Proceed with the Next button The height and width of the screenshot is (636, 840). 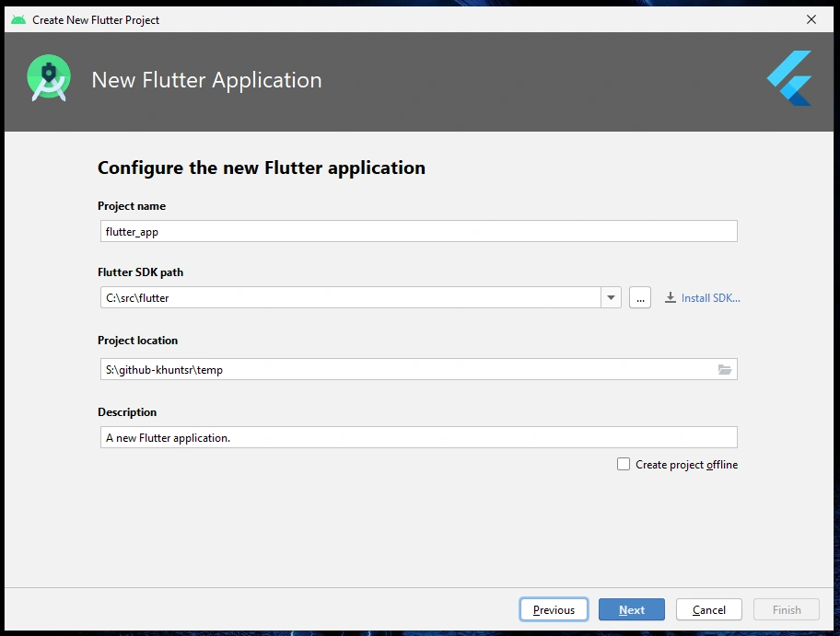(632, 609)
